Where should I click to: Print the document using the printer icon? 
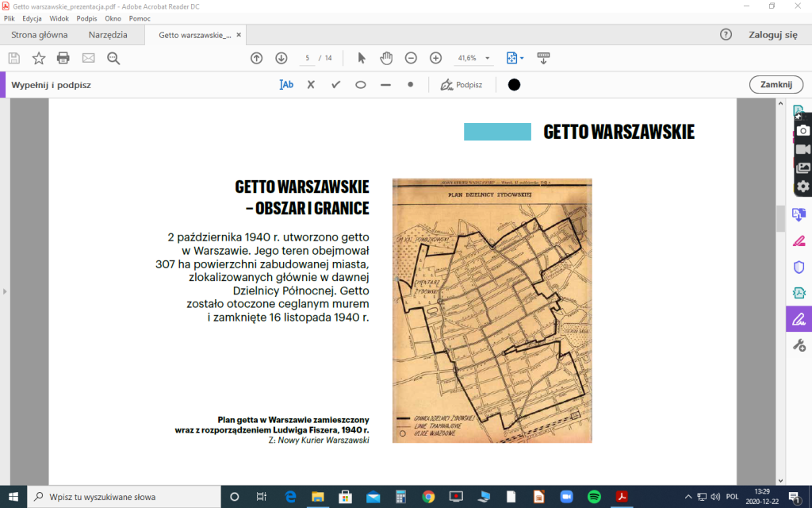[63, 58]
